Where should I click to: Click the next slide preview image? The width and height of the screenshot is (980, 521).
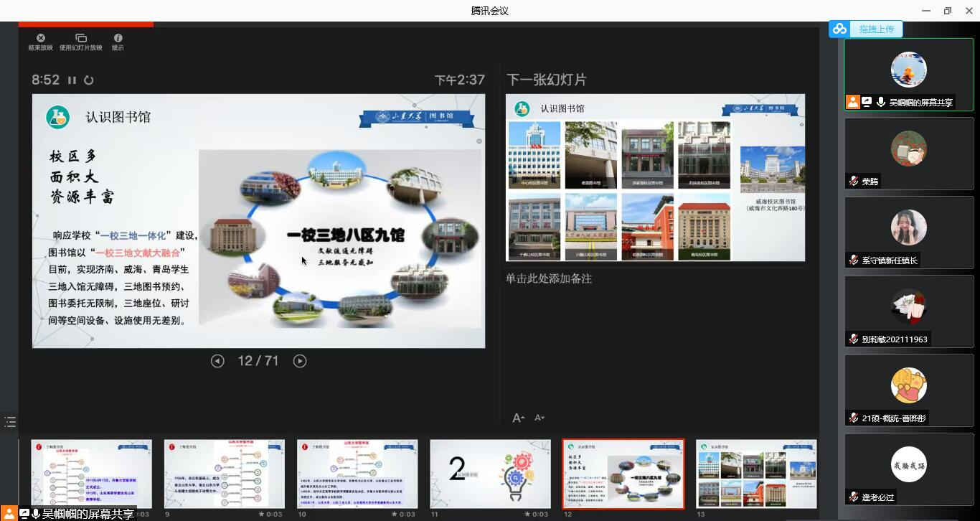pyautogui.click(x=655, y=177)
